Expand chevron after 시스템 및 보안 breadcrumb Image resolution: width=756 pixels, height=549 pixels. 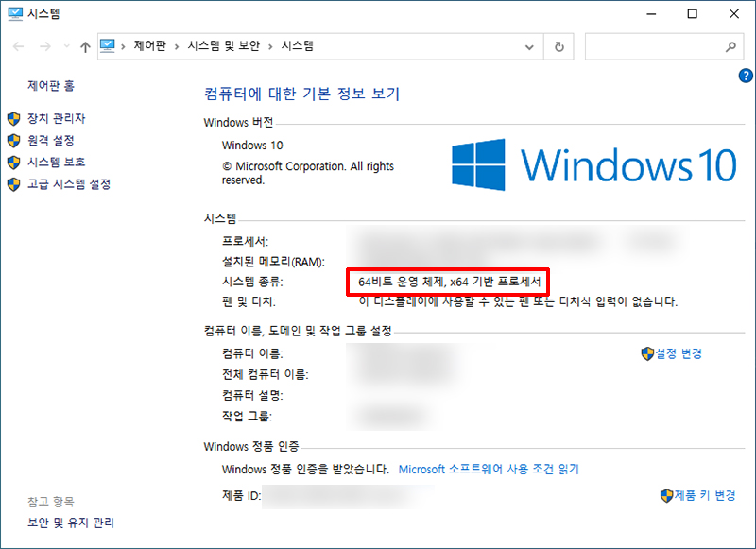(x=270, y=46)
